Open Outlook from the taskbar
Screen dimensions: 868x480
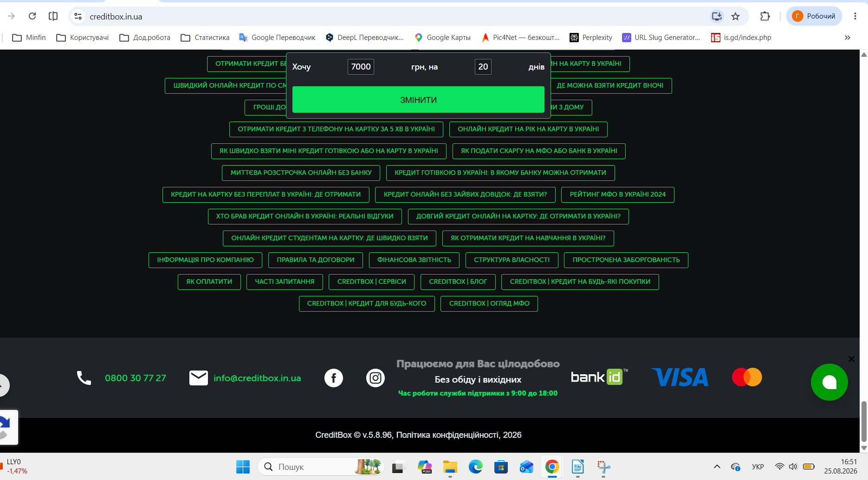[526, 467]
